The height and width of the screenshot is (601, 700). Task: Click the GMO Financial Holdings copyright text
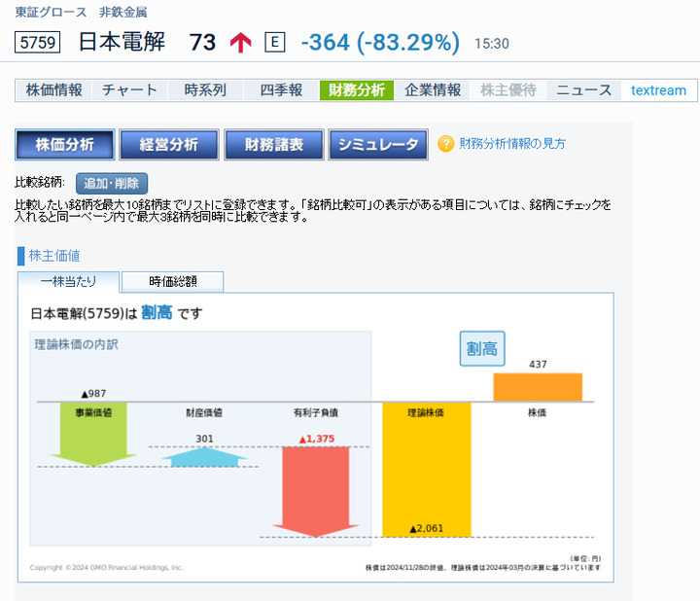[107, 568]
